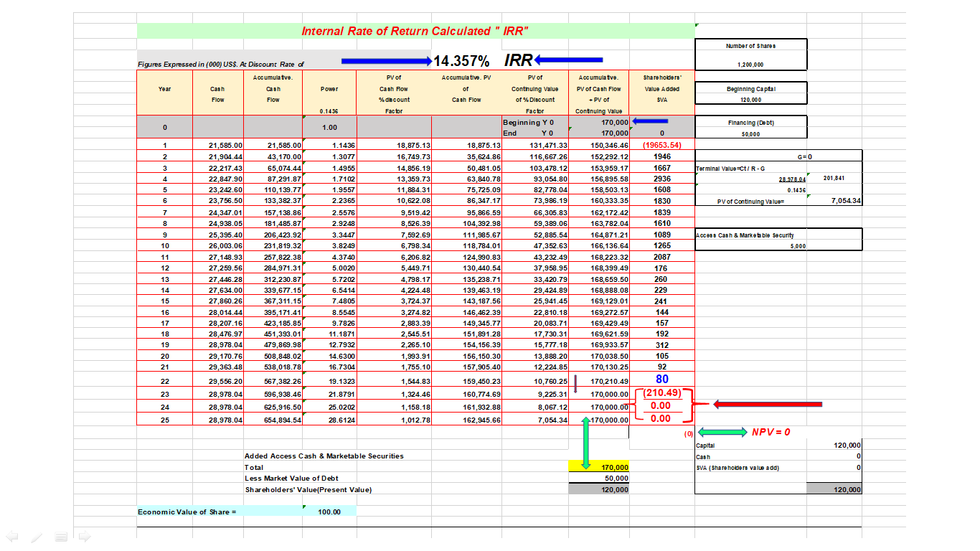980x551 pixels.
Task: Select the 'Beginning Capital' box label
Action: pos(750,89)
